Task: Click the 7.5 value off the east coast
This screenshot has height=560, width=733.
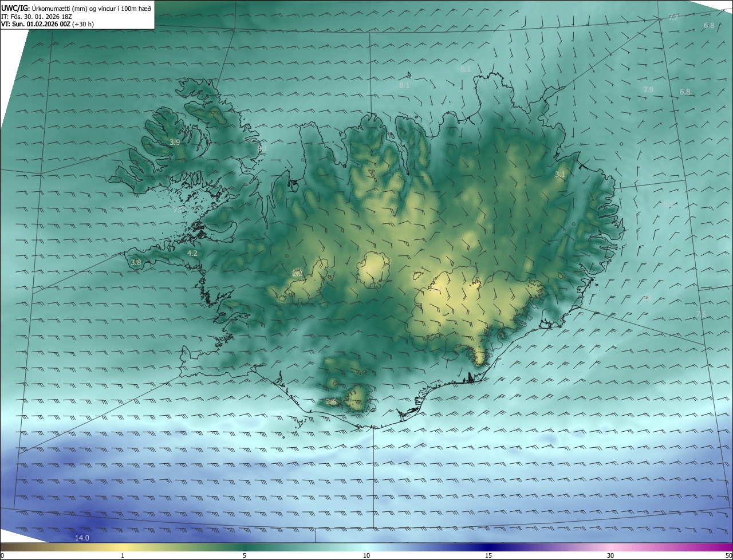Action: pyautogui.click(x=701, y=314)
